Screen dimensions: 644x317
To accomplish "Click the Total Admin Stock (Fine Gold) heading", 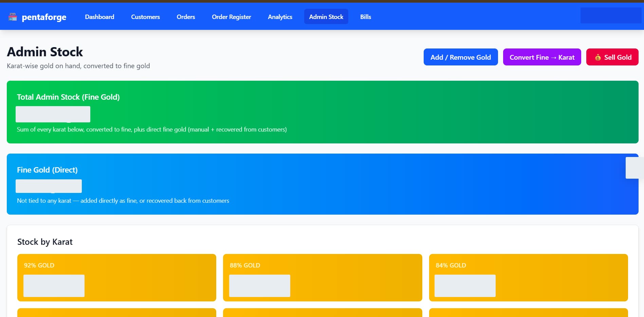I will tap(68, 97).
